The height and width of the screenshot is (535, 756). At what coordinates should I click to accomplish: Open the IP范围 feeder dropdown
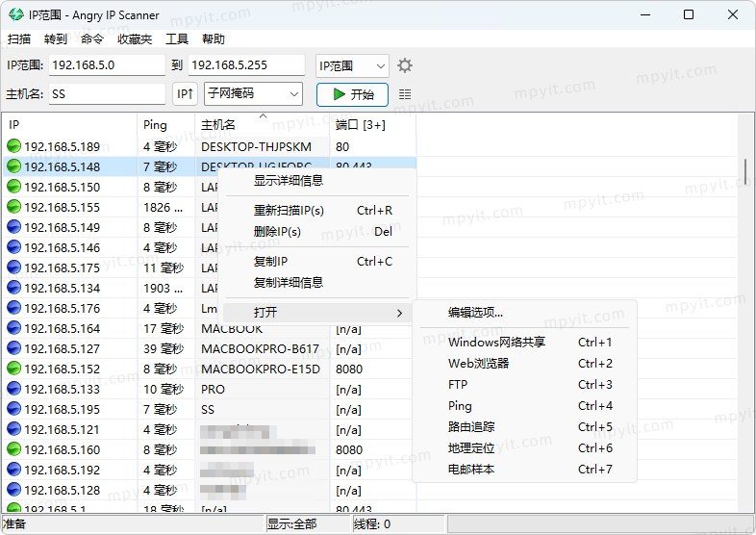pos(352,65)
